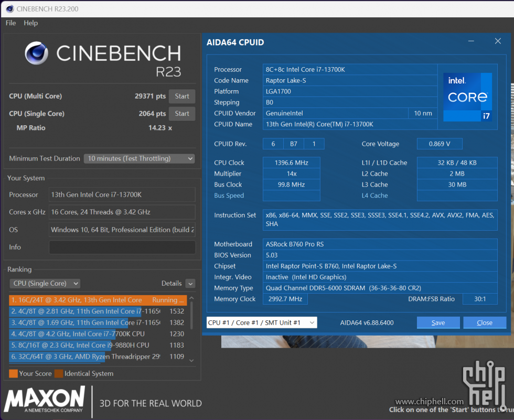Click the Cinebench title bar app icon

pos(10,9)
